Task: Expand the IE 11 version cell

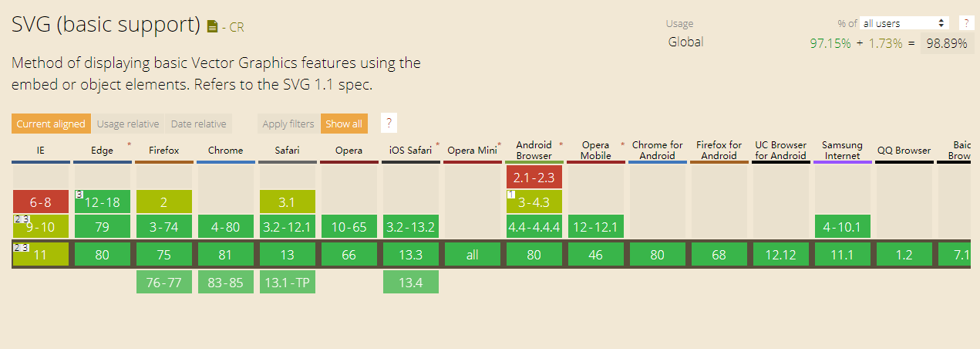Action: coord(41,254)
